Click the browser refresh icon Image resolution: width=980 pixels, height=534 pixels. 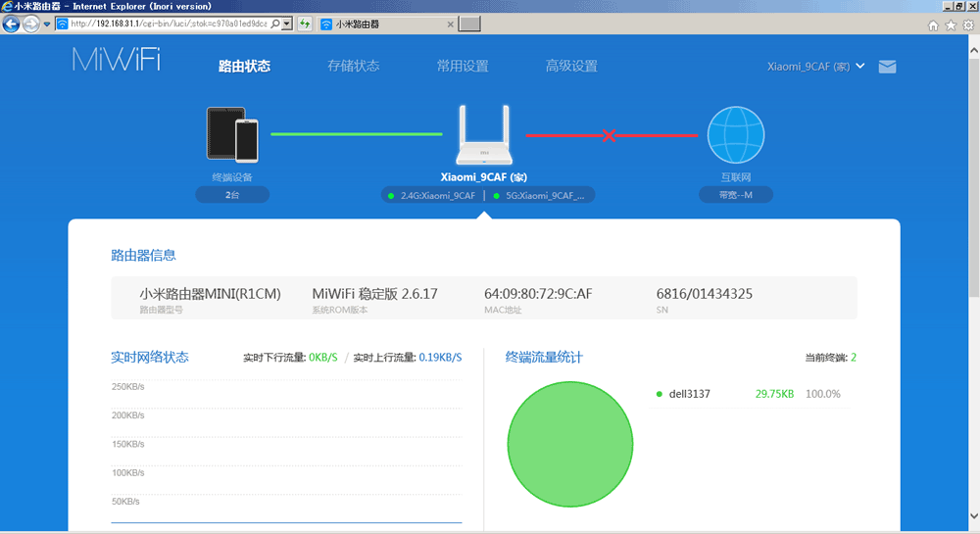tap(305, 24)
